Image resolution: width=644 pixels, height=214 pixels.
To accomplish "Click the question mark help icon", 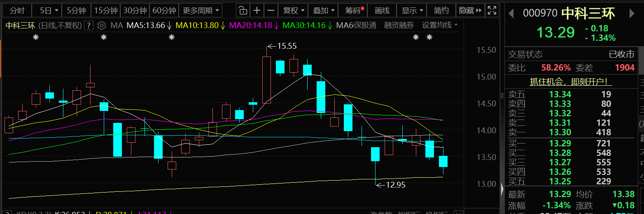I will click(x=88, y=26).
